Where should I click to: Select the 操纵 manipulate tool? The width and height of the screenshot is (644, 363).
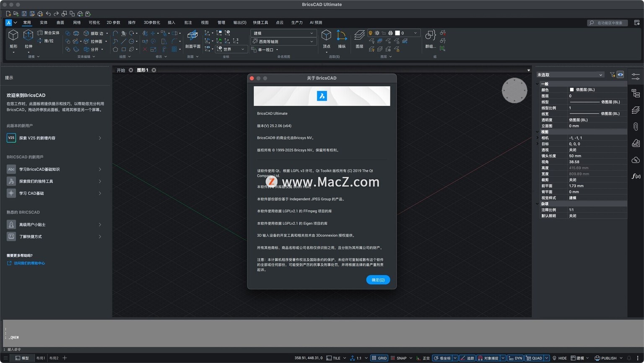coord(342,39)
